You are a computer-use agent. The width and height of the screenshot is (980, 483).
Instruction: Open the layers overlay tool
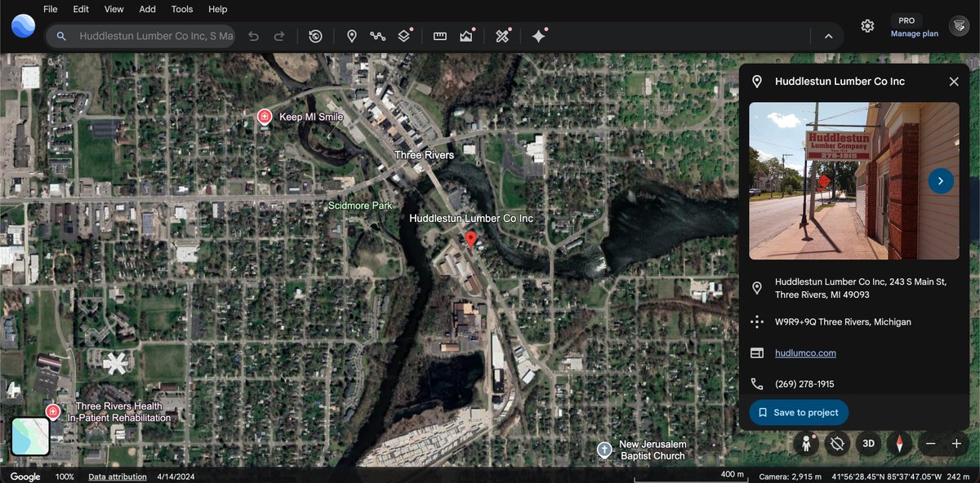tap(404, 36)
